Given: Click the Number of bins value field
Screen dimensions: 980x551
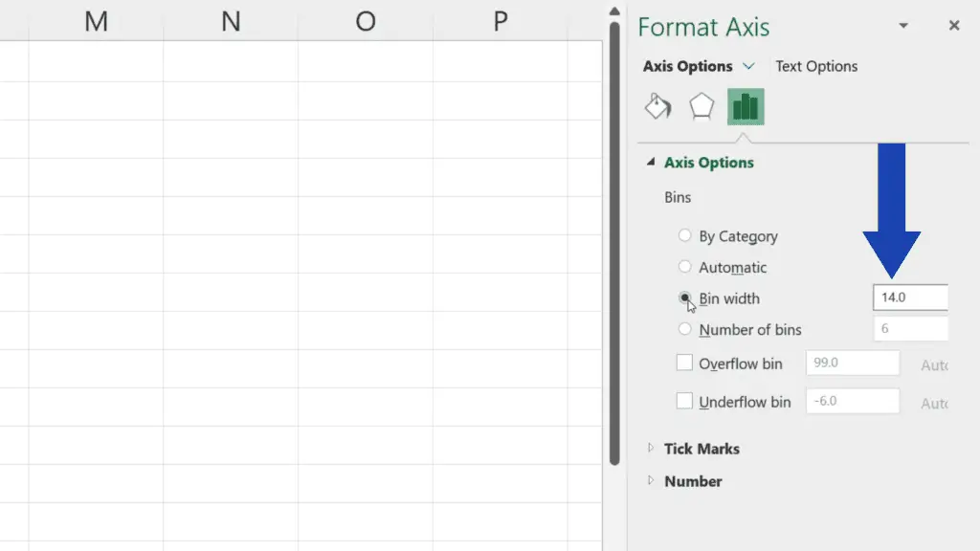Looking at the screenshot, I should point(911,329).
